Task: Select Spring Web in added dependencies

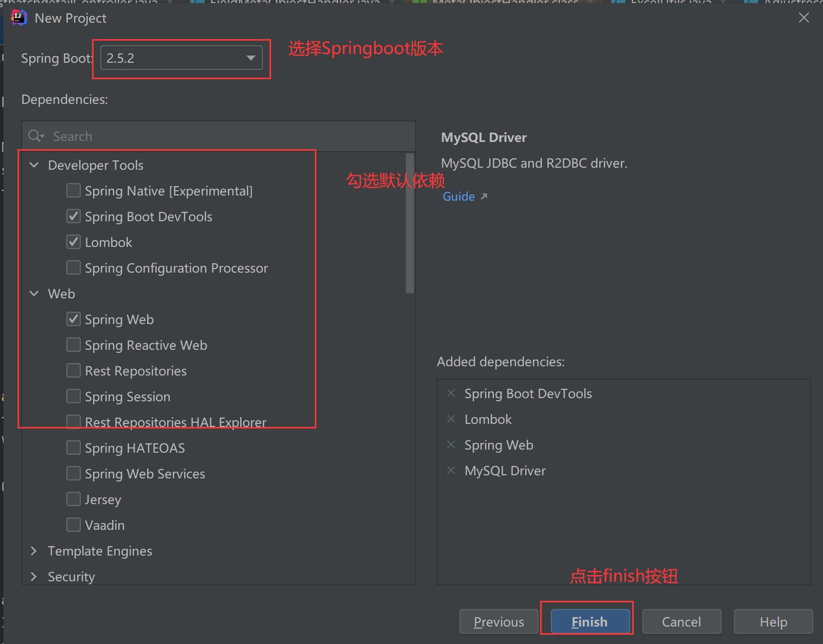Action: coord(499,445)
